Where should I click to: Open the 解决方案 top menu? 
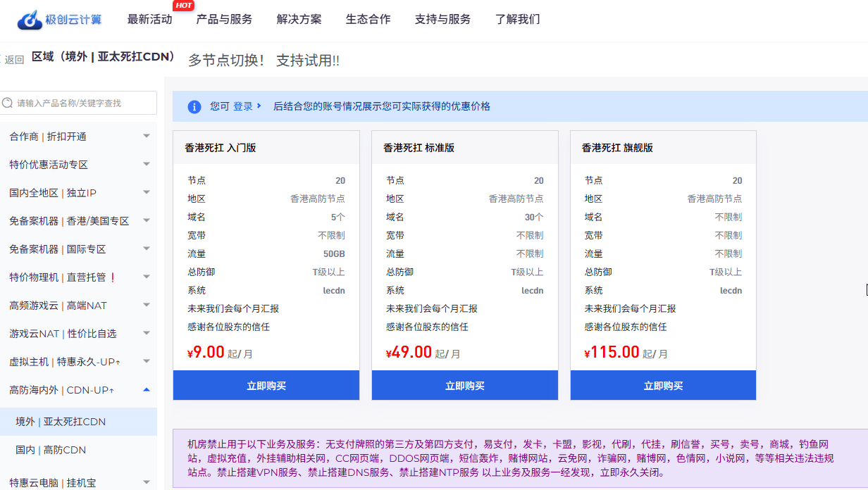coord(299,20)
